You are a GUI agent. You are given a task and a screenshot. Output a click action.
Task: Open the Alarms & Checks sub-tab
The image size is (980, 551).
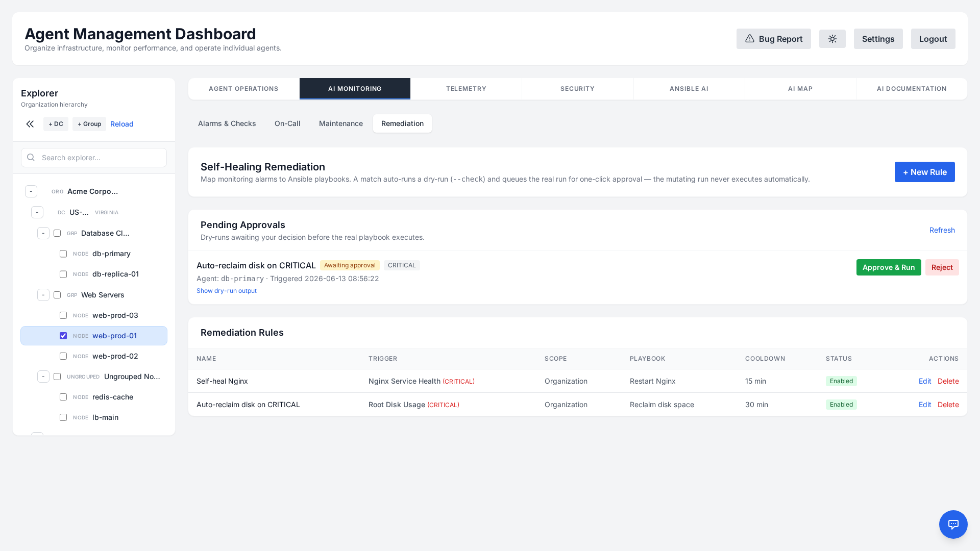pos(227,123)
